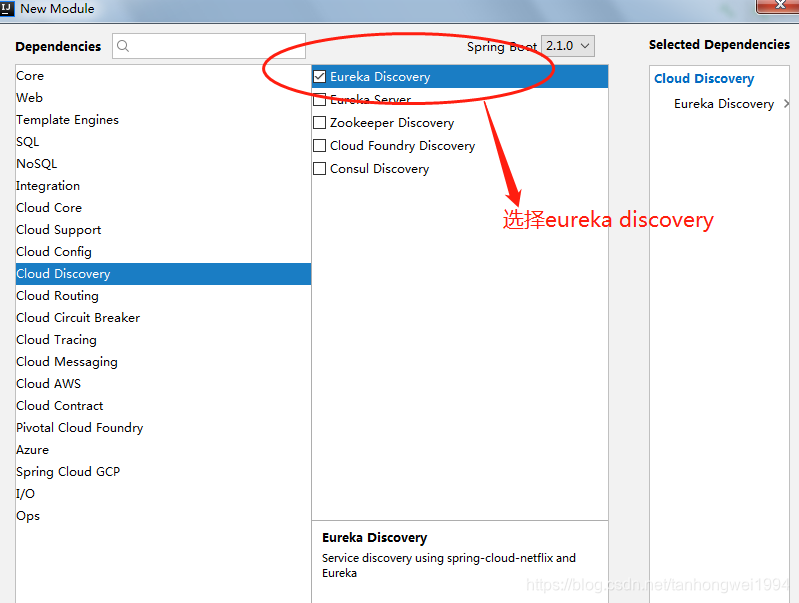This screenshot has width=799, height=603.
Task: Select the Pivotal Cloud Foundry category
Action: 163,427
